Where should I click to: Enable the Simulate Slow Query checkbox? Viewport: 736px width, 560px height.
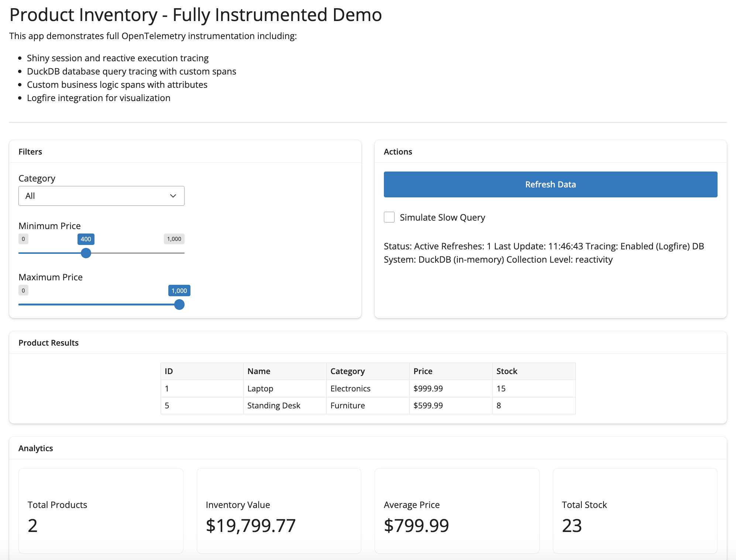coord(389,217)
